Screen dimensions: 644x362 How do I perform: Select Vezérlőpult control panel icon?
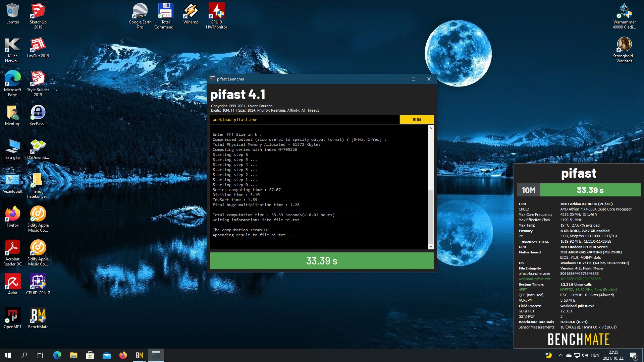(13, 183)
